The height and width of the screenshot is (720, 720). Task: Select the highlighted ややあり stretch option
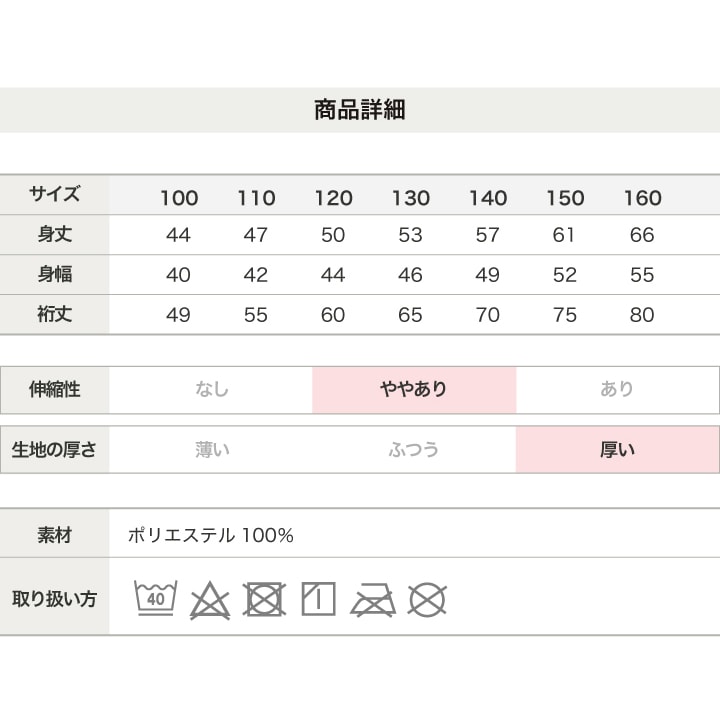[x=414, y=390]
